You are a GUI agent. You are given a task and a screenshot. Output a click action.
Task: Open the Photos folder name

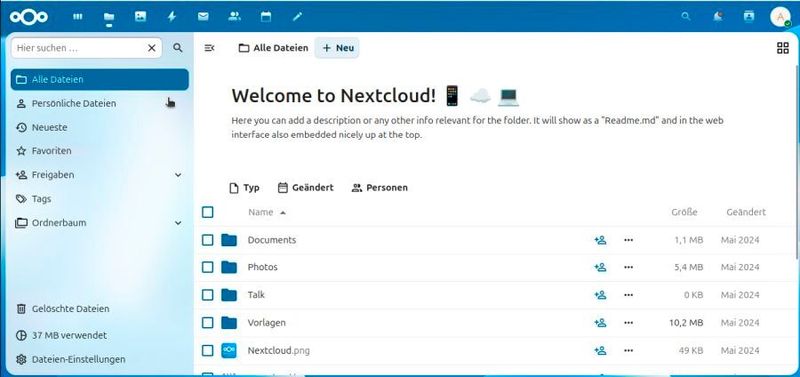[x=262, y=267]
